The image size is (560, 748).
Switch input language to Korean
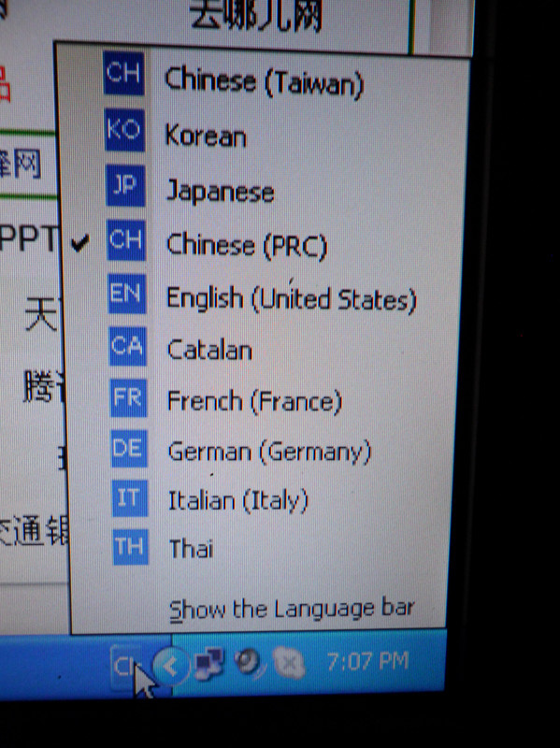[x=264, y=135]
